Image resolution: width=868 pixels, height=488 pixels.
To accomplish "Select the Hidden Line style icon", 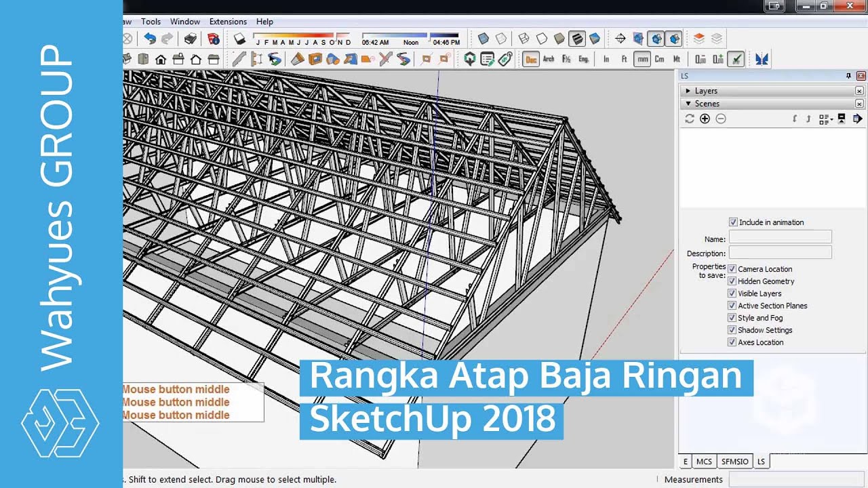I will coord(542,39).
